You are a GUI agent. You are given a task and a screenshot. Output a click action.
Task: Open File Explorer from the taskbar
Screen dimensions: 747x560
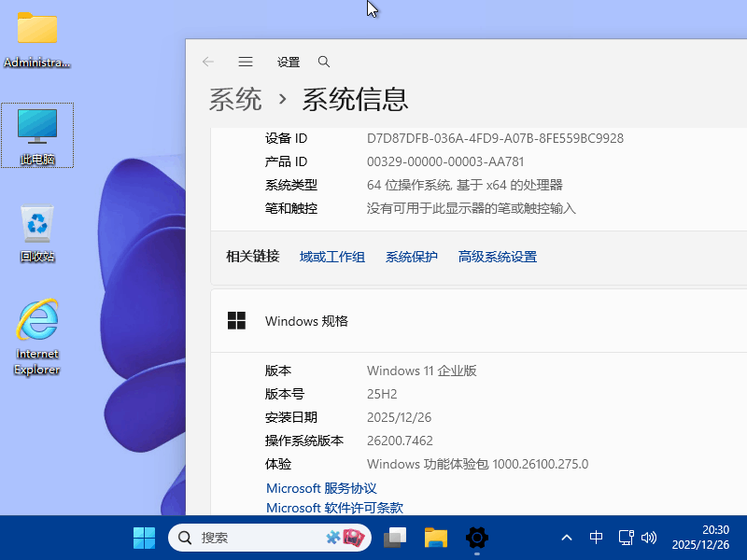point(435,538)
